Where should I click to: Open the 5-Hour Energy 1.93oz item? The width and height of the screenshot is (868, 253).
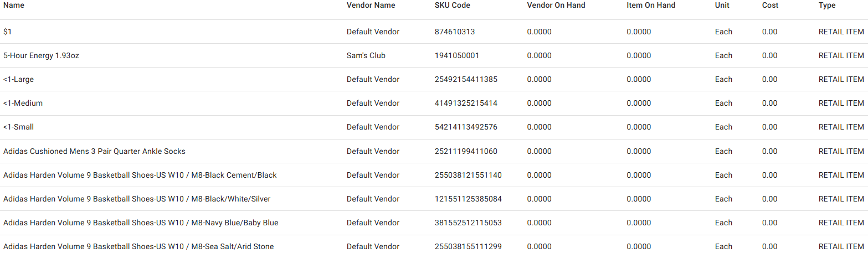(x=42, y=56)
